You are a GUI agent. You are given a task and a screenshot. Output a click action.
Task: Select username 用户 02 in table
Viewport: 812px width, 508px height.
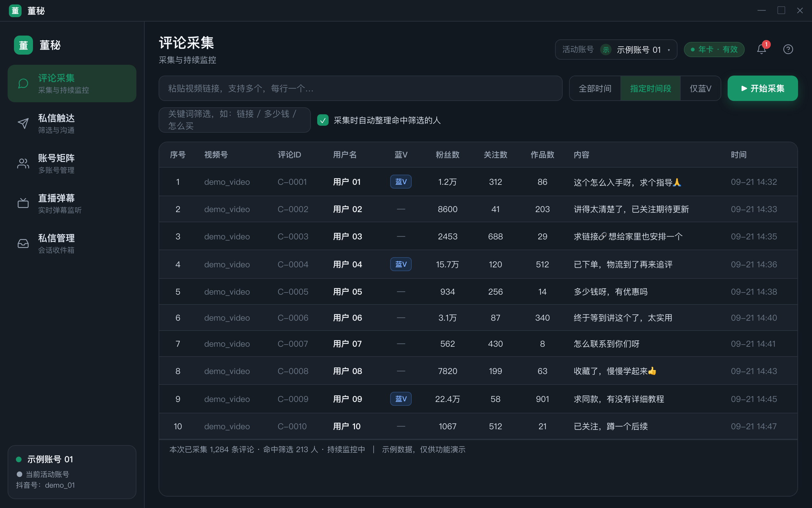(347, 209)
